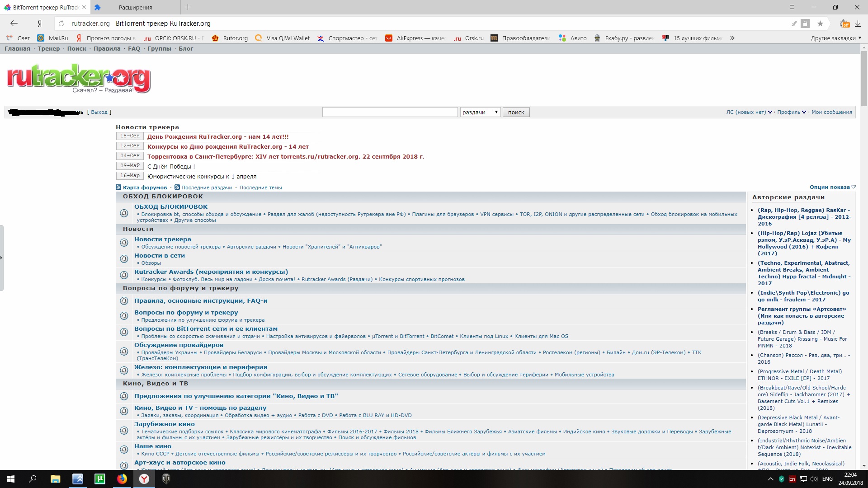The height and width of the screenshot is (488, 868).
Task: Open the Windows Start menu
Action: coord(11,479)
